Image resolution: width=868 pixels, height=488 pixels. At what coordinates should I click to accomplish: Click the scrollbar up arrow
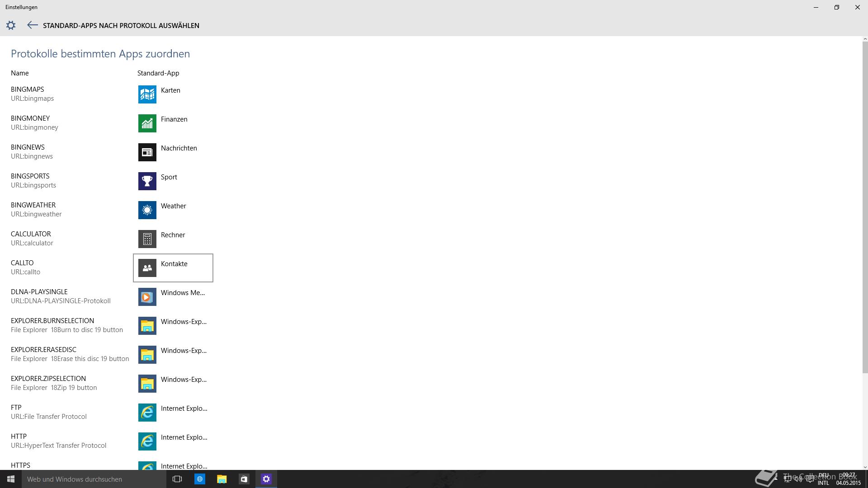click(865, 39)
